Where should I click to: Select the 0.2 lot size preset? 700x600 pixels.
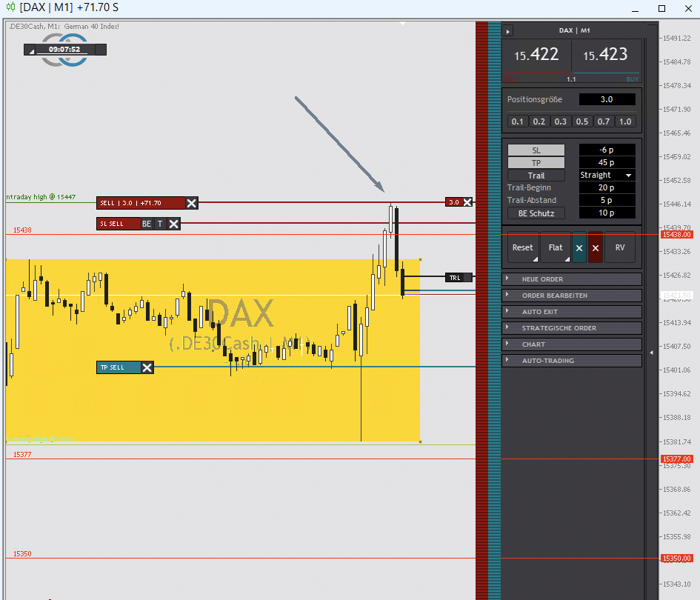[x=539, y=121]
